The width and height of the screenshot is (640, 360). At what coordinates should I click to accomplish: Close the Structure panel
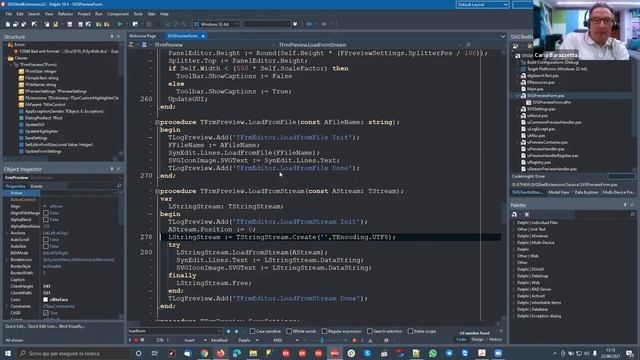pyautogui.click(x=119, y=37)
